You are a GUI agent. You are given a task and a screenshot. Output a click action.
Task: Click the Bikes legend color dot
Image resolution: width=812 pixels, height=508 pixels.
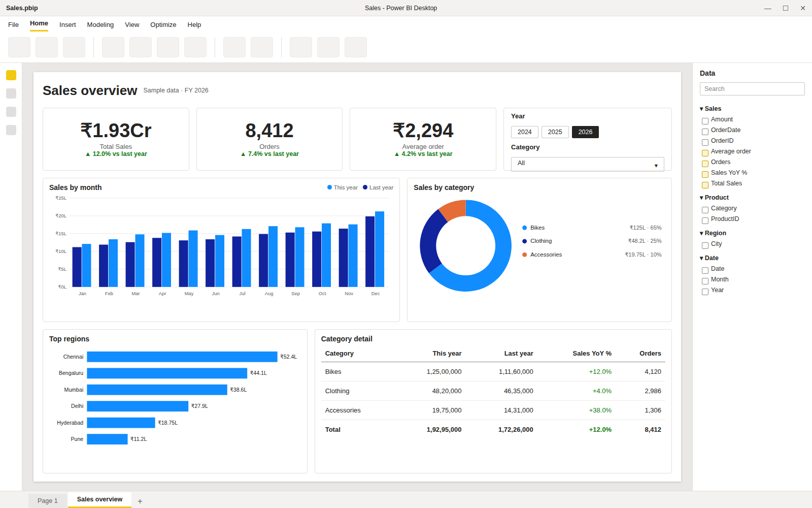[x=525, y=228]
